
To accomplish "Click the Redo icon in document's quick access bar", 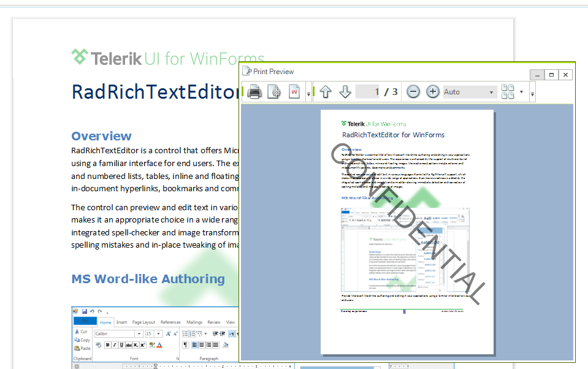I will 100,311.
